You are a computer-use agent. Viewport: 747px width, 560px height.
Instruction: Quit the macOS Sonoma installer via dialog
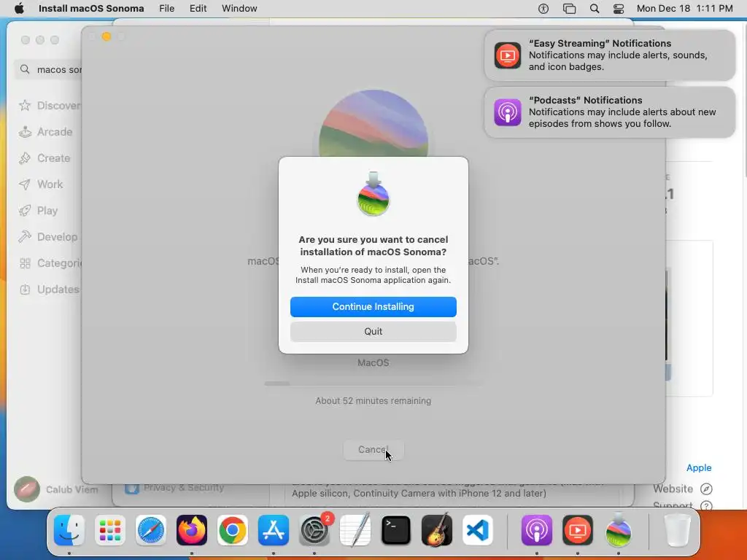click(x=373, y=332)
